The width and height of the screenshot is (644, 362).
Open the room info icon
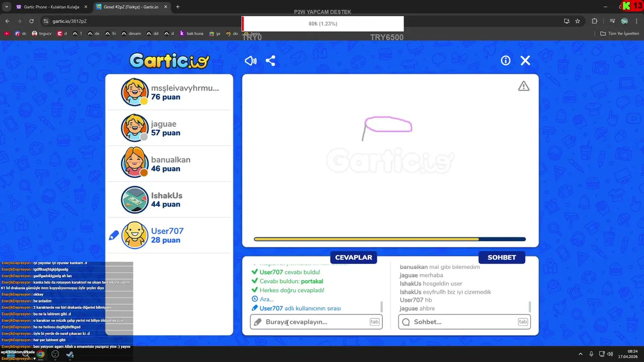tap(506, 60)
